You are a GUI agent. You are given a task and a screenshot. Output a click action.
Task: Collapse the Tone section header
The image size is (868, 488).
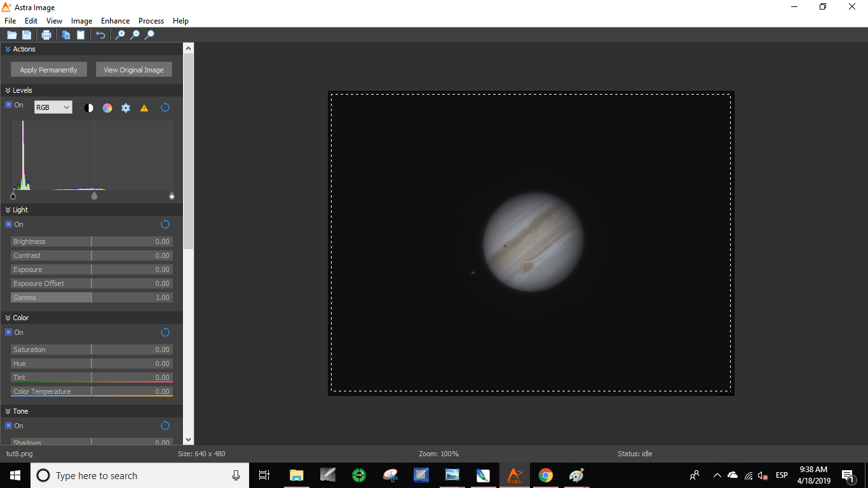(8, 411)
